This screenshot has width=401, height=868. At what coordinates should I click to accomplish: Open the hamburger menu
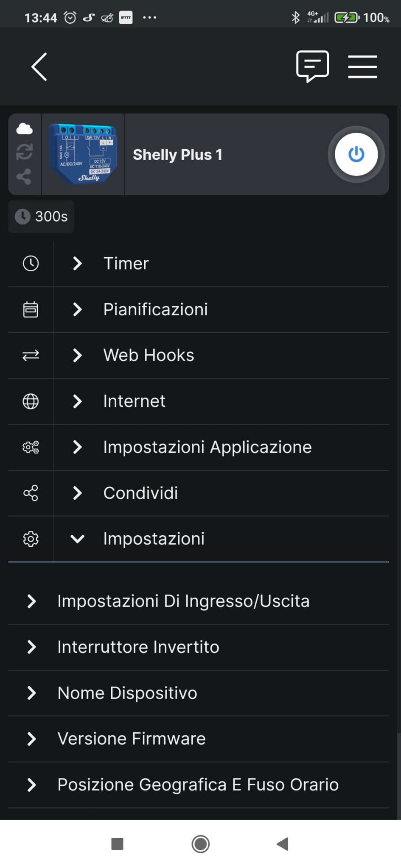pyautogui.click(x=363, y=66)
